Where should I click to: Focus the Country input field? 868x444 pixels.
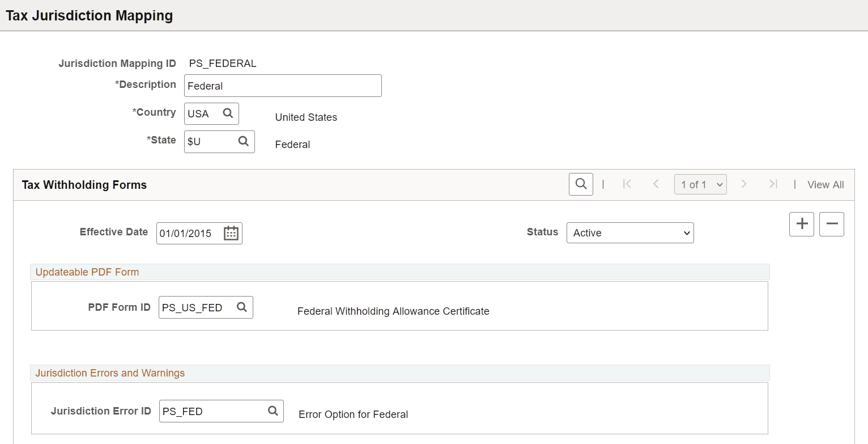pos(202,113)
